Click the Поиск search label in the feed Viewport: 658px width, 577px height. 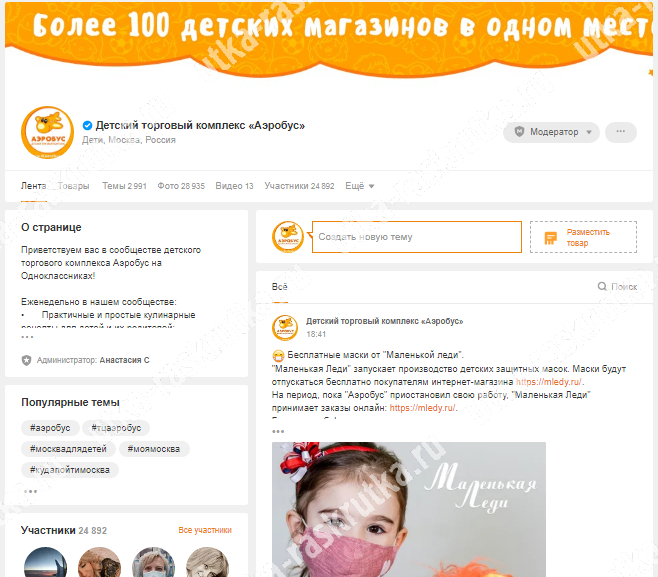pyautogui.click(x=624, y=287)
